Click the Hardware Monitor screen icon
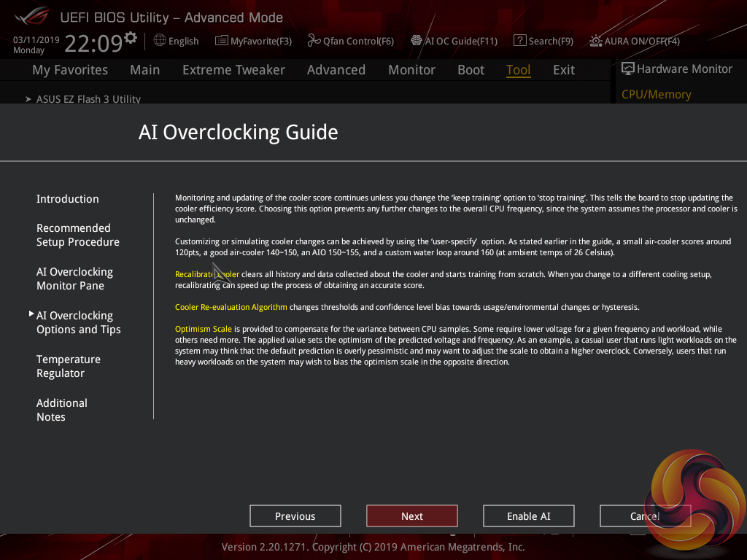The width and height of the screenshot is (747, 560). [x=628, y=69]
